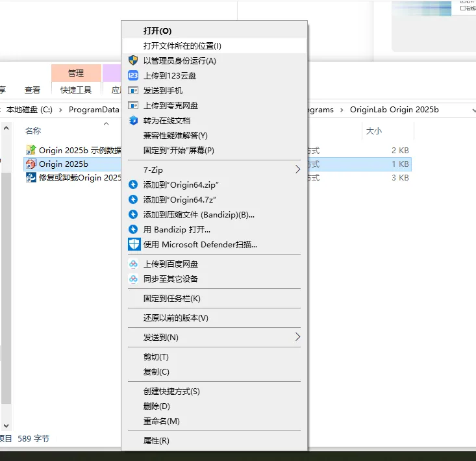Select 转为在线文档

tap(214, 121)
